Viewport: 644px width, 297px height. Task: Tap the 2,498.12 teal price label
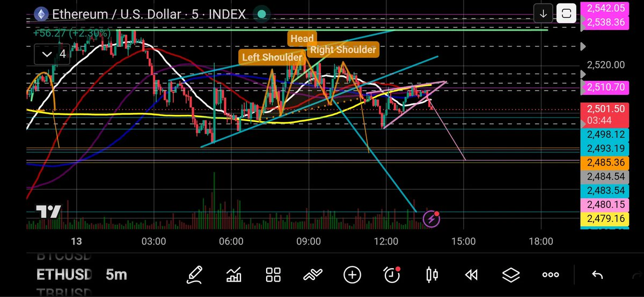coord(604,135)
